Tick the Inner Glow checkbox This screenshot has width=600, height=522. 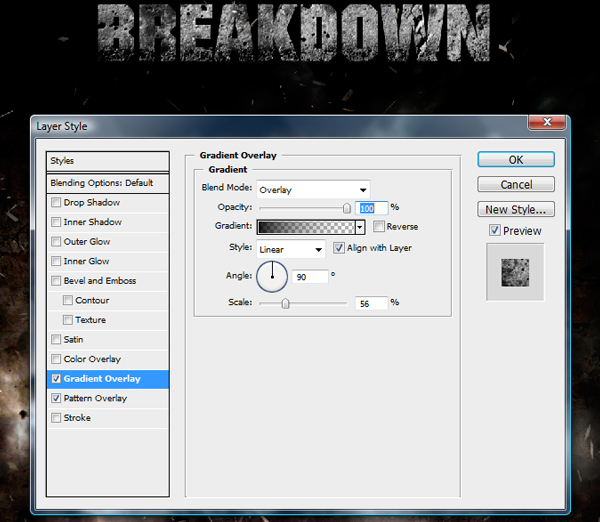56,261
